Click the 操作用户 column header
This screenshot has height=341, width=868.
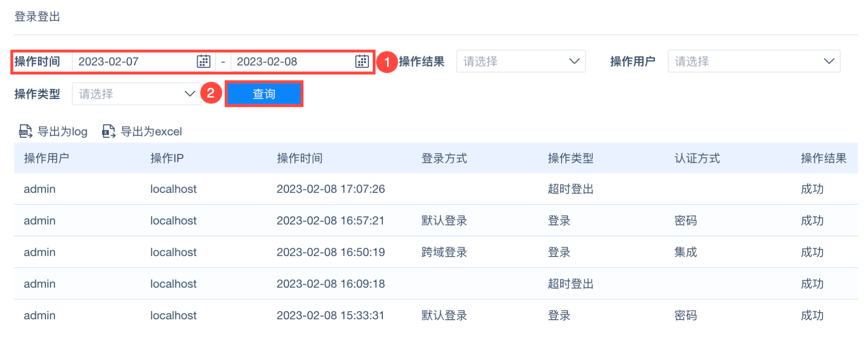[x=46, y=158]
